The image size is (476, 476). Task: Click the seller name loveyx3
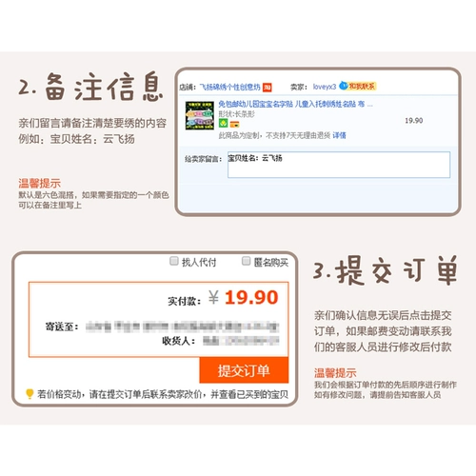(324, 87)
